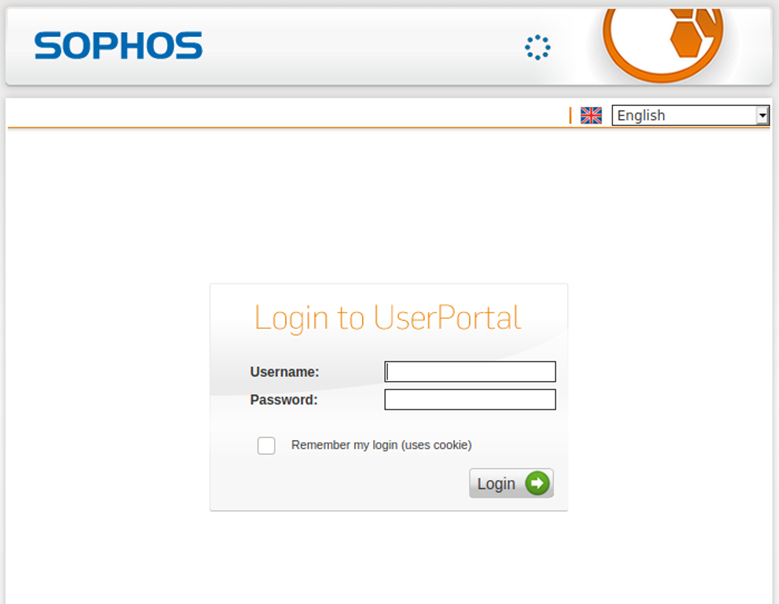This screenshot has height=604, width=779.
Task: Focus the Password input field
Action: (470, 399)
